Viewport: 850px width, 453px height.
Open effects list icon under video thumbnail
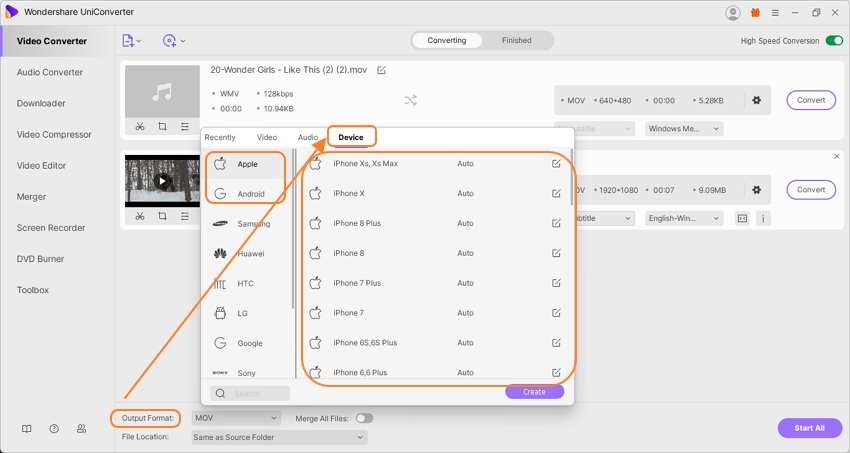pos(185,216)
